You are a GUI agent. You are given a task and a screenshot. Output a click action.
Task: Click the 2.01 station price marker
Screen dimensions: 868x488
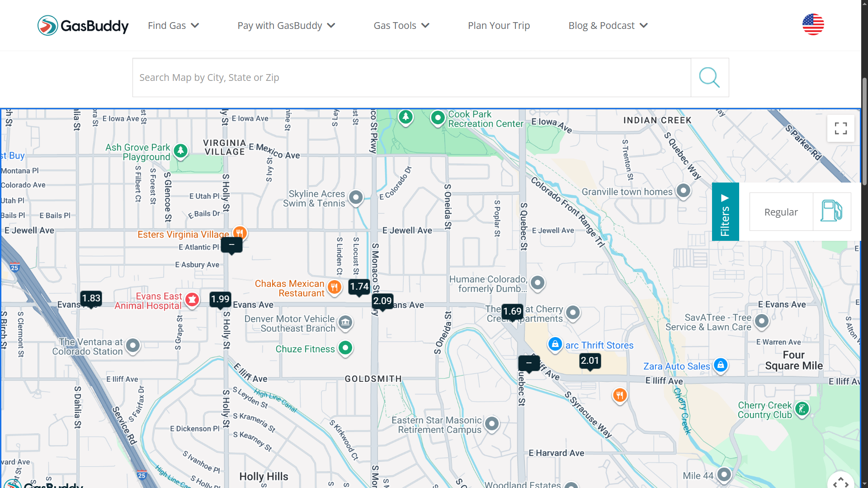tap(590, 361)
